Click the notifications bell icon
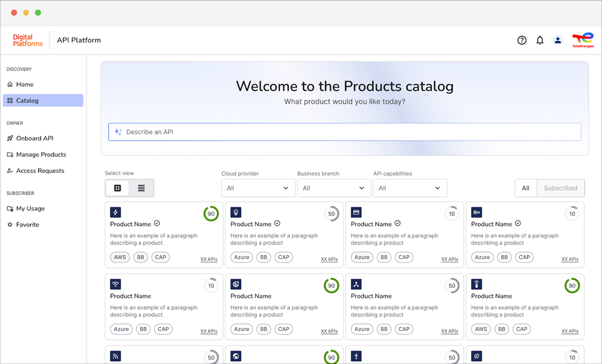The image size is (602, 364). (x=540, y=40)
